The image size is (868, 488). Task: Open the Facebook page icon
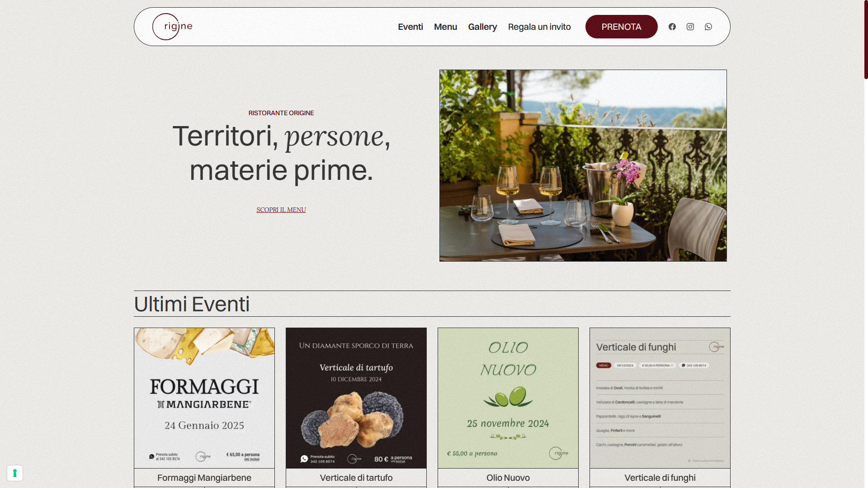(672, 27)
